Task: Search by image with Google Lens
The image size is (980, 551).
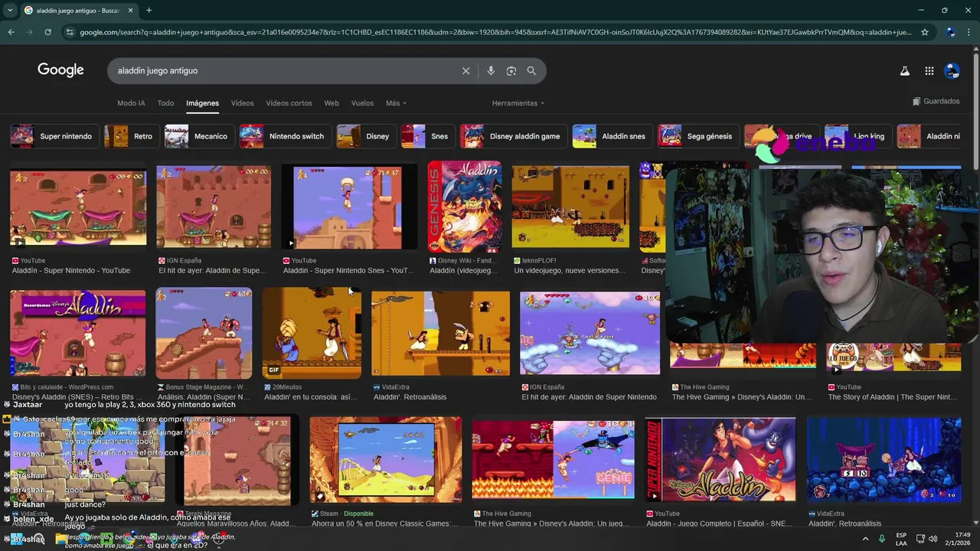Action: [511, 70]
